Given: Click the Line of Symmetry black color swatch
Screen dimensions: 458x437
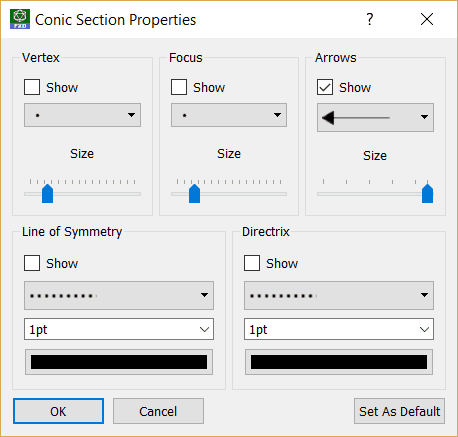Looking at the screenshot, I should 119,362.
